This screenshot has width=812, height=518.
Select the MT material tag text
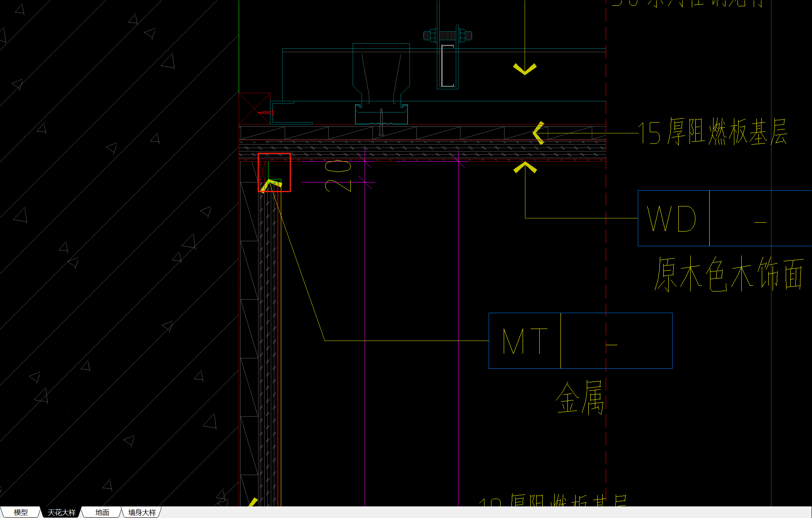coord(525,341)
